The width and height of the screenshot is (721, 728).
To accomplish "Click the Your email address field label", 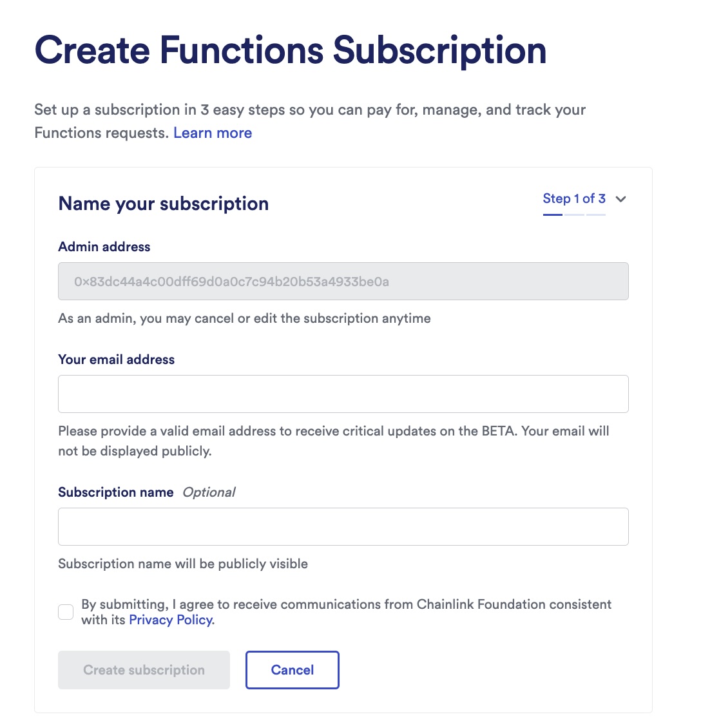I will tap(116, 359).
